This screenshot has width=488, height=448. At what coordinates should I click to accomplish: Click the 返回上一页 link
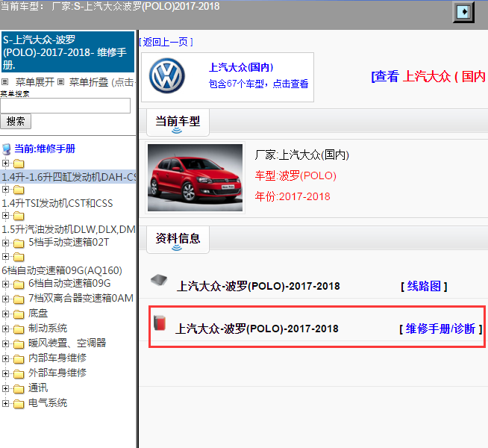click(166, 42)
